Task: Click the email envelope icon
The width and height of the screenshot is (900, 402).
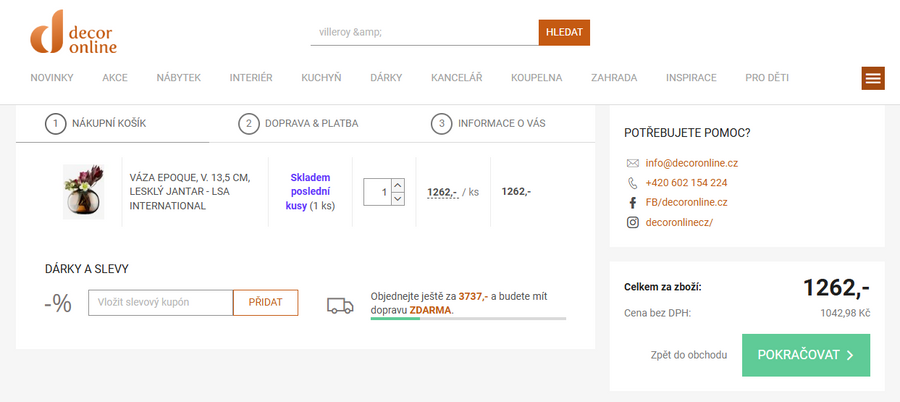Action: click(632, 162)
